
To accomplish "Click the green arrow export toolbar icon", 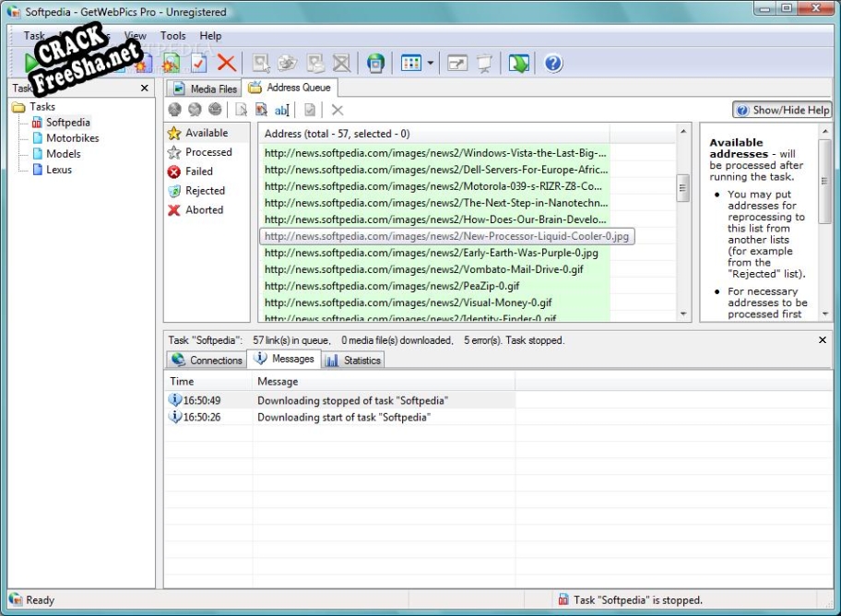I will [x=519, y=63].
